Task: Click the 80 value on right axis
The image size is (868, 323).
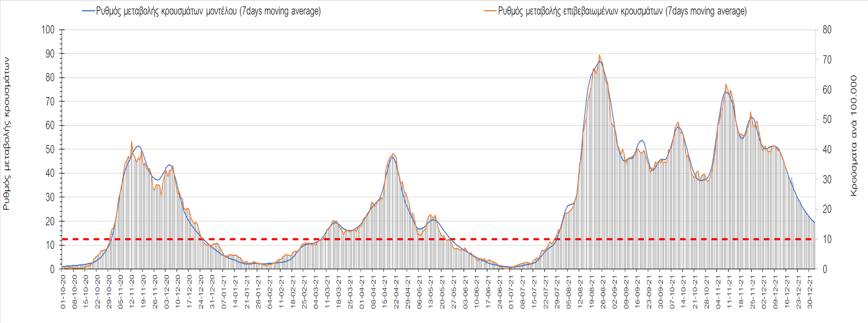Action: coord(827,30)
